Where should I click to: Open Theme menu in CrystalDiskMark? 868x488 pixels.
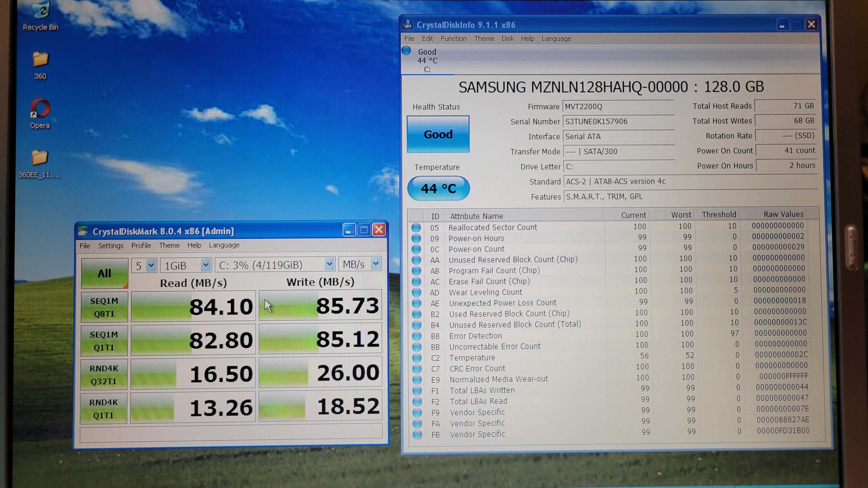169,245
